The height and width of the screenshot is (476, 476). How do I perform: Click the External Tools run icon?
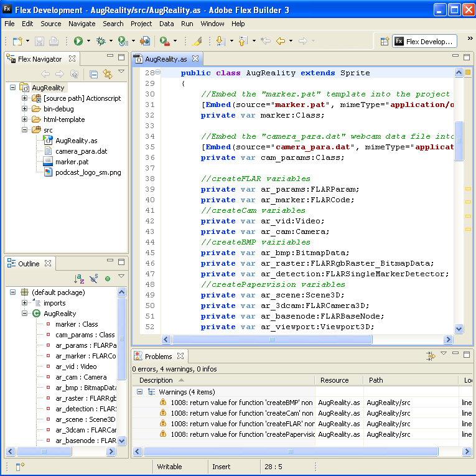point(164,41)
